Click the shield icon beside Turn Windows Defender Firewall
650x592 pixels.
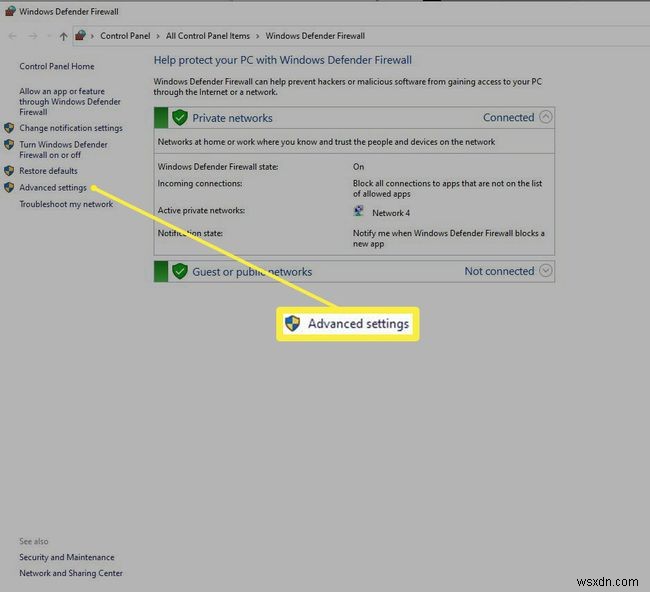pos(9,145)
